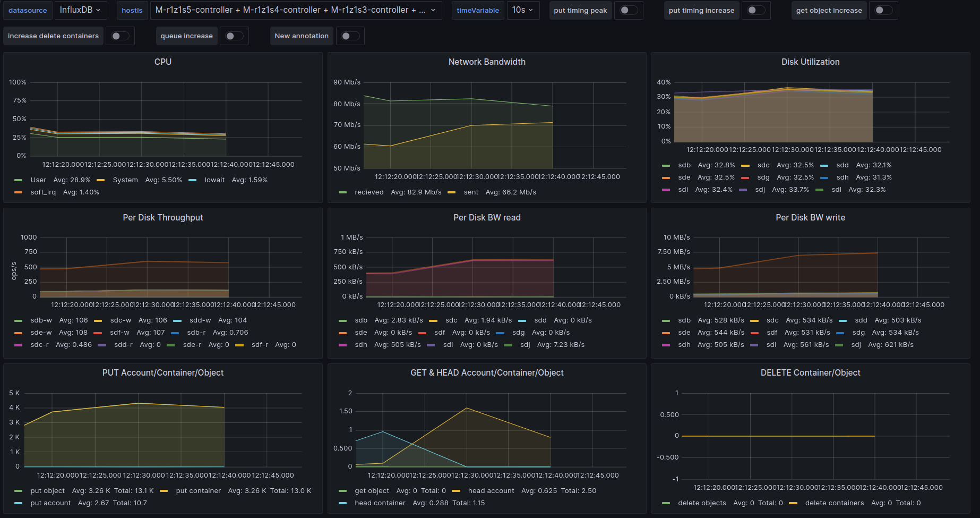Open the InfluxDB datasource dropdown
This screenshot has width=980, height=518.
80,10
